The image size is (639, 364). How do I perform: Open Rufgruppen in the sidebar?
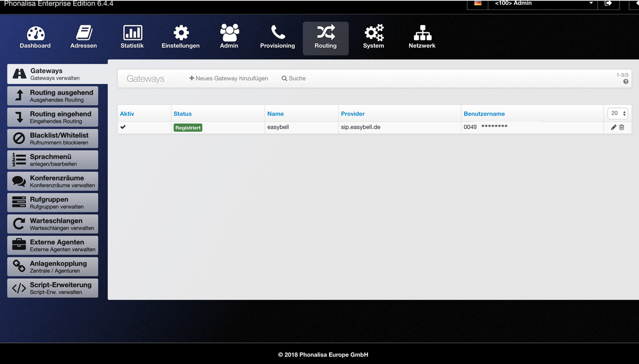click(52, 202)
